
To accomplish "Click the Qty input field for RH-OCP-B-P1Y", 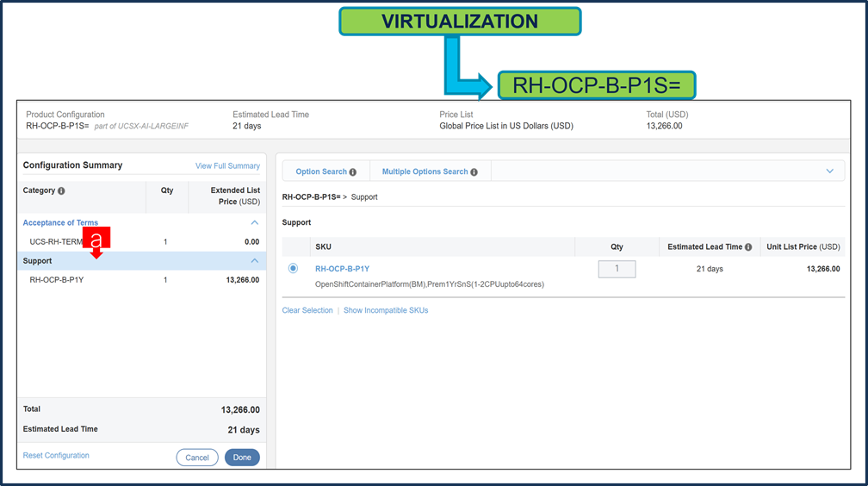I will pos(617,269).
